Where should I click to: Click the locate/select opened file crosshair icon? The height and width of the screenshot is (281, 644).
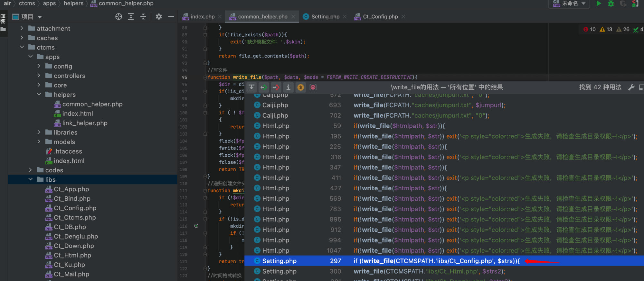coord(118,17)
